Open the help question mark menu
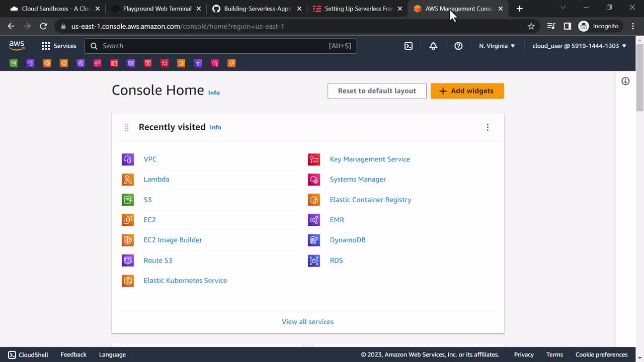 point(458,46)
